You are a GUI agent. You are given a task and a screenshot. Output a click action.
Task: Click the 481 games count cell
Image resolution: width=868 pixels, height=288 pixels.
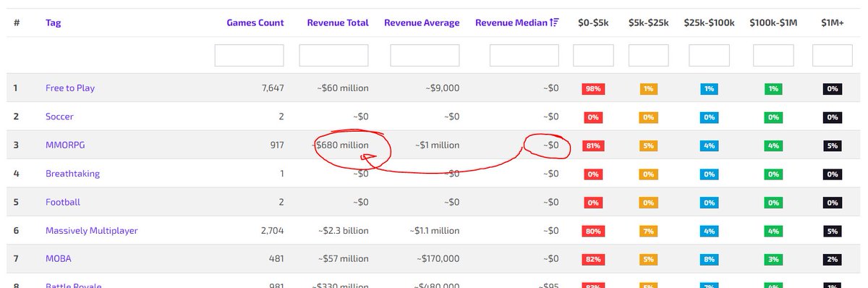[x=276, y=259]
